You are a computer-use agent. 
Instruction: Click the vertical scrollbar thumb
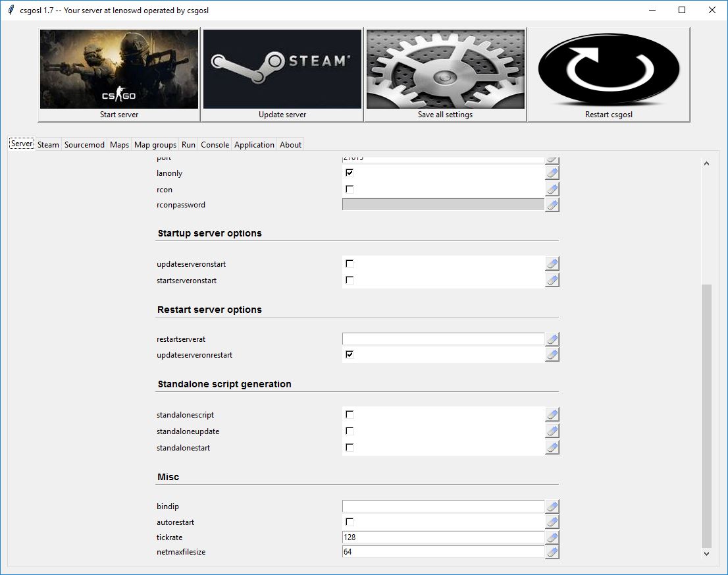point(706,416)
